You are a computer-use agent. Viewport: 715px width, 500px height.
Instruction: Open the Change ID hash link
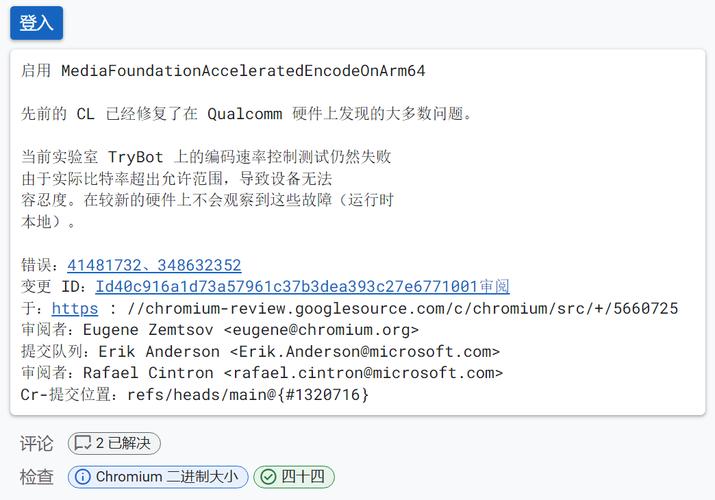pos(286,287)
